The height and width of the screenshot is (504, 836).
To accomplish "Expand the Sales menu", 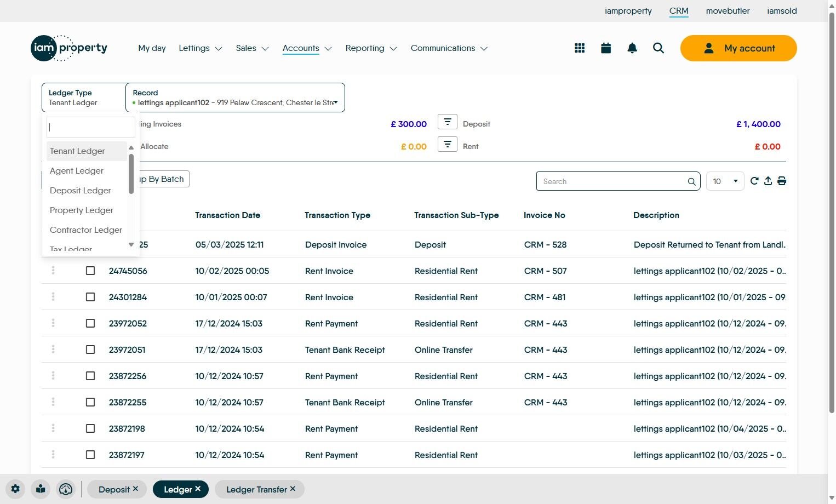I will click(252, 48).
